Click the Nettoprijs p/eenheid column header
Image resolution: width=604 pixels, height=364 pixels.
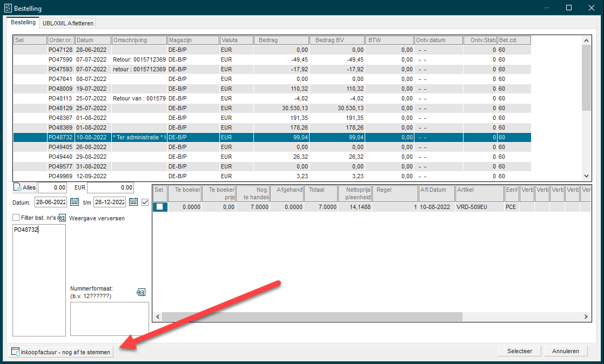click(355, 193)
